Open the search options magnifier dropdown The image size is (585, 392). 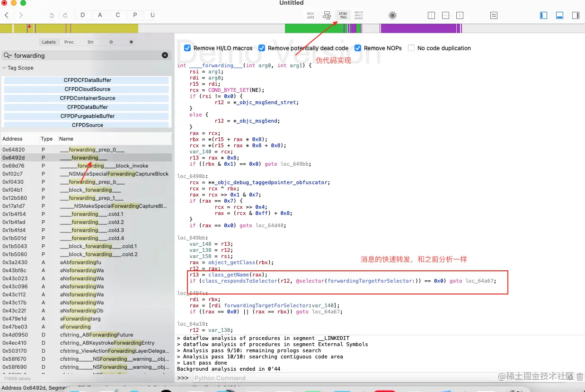tap(8, 55)
